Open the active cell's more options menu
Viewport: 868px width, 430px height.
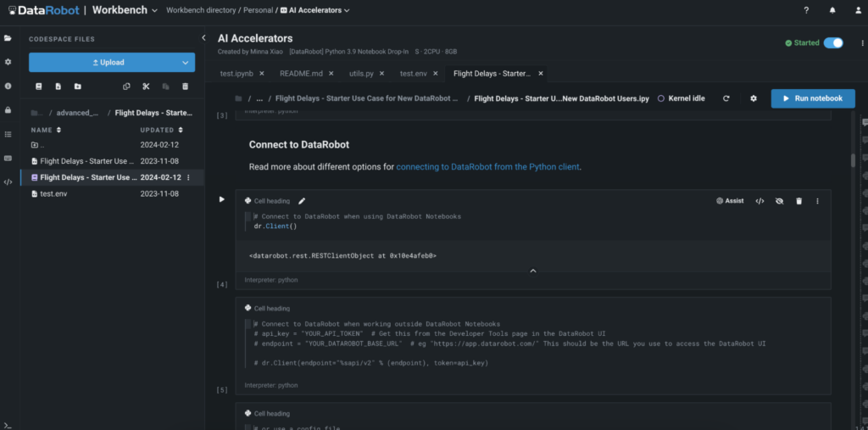coord(818,201)
